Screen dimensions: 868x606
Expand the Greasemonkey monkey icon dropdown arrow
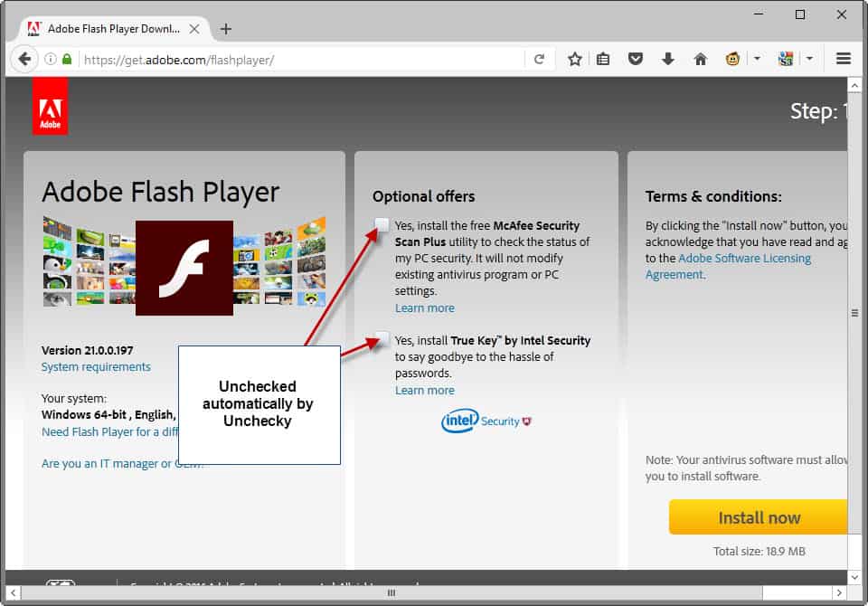tap(757, 60)
